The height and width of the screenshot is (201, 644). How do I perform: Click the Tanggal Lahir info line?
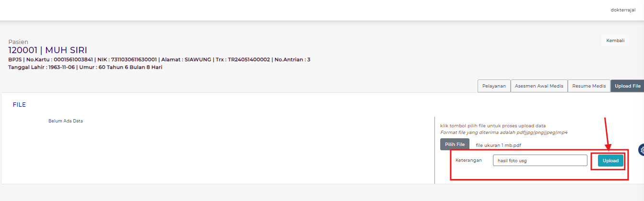[x=86, y=67]
